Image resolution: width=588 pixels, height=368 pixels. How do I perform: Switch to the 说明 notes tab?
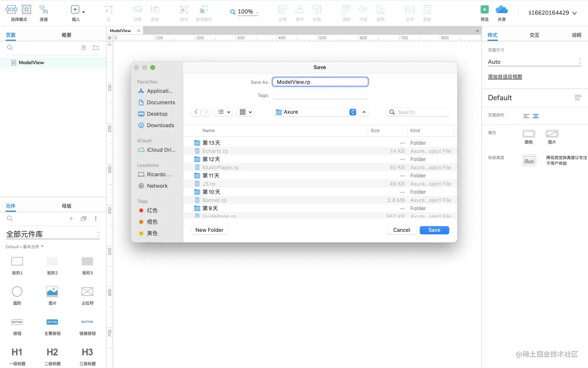[x=576, y=35]
